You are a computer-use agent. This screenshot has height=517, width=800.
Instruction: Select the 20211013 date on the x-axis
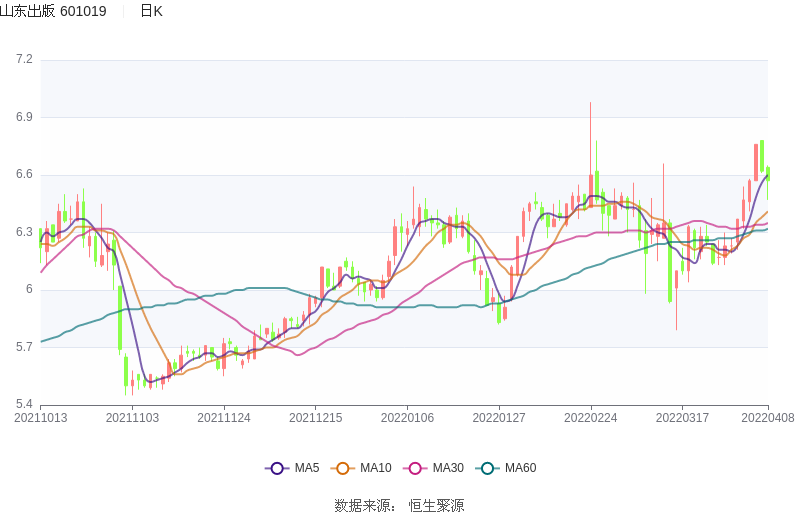pyautogui.click(x=41, y=418)
